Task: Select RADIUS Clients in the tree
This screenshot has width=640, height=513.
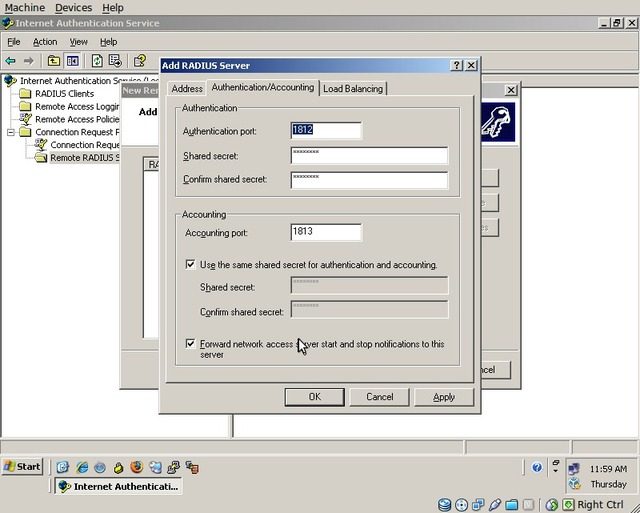Action: pyautogui.click(x=64, y=94)
